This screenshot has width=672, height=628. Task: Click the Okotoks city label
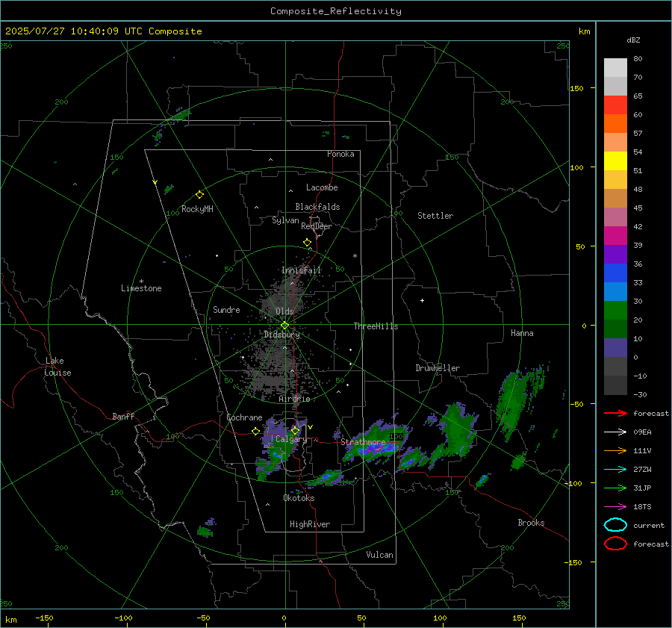[x=299, y=498]
